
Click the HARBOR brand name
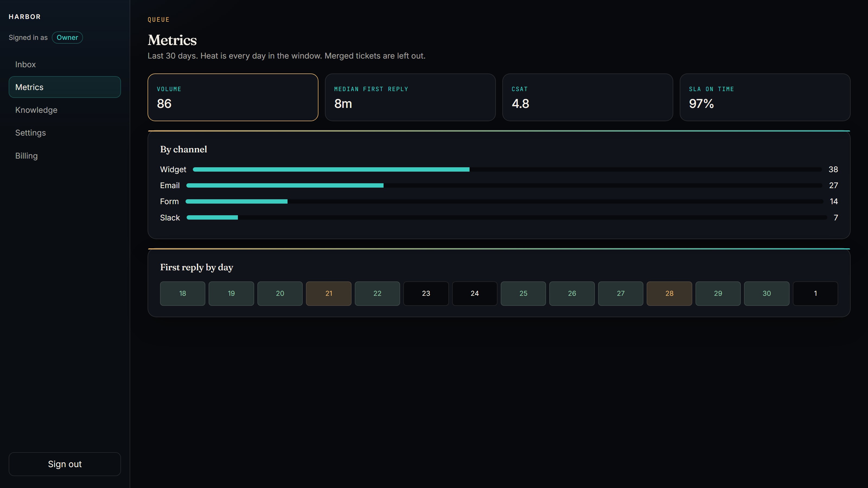(x=25, y=17)
